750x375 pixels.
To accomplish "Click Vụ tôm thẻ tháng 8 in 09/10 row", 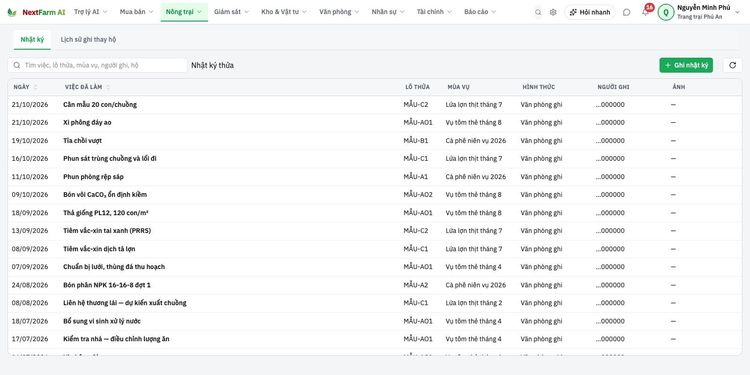I will 474,195.
